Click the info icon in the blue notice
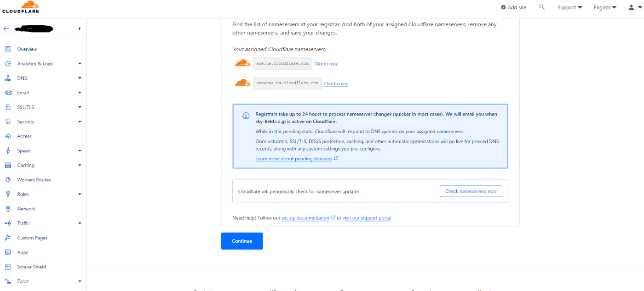The width and height of the screenshot is (644, 291). (246, 116)
